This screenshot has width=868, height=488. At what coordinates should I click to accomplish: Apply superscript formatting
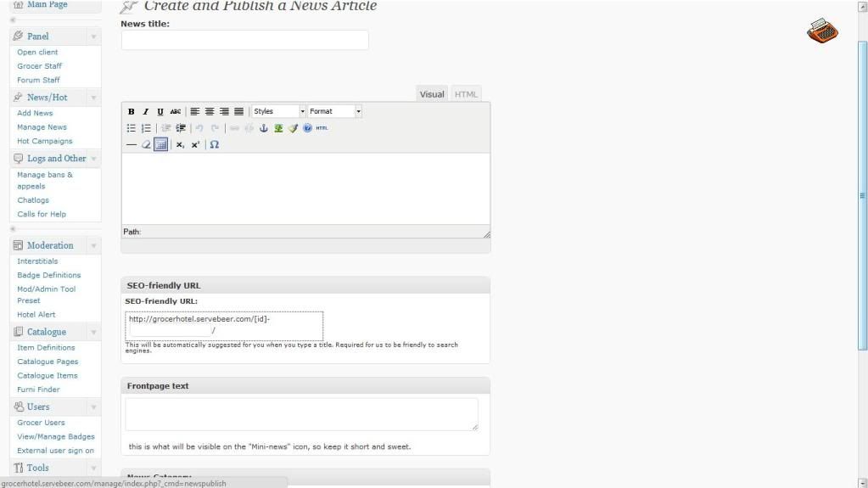pos(195,144)
